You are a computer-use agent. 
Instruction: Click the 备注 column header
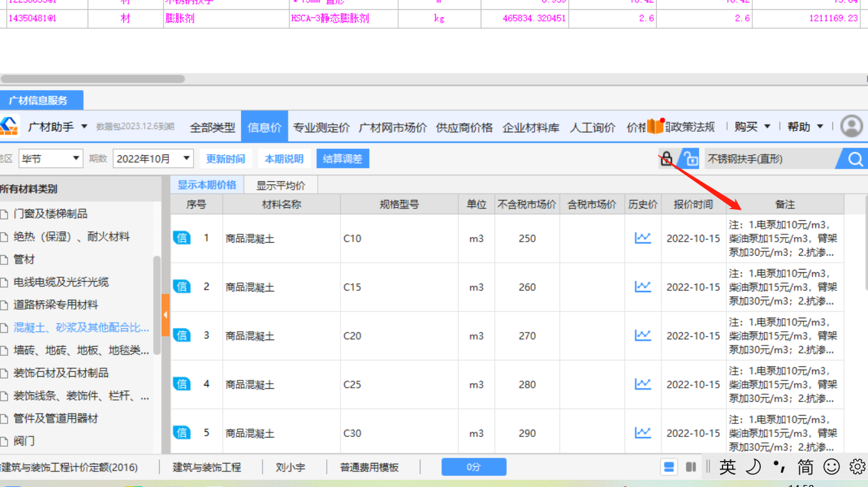(785, 204)
